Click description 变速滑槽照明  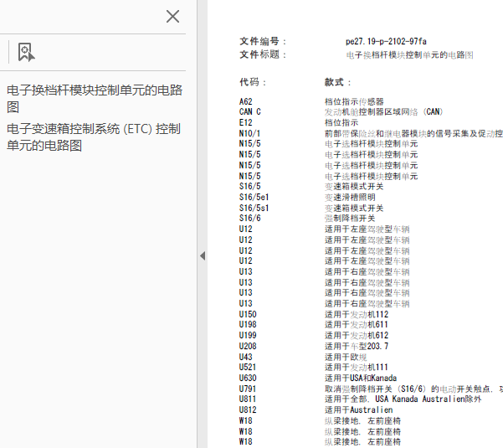[x=350, y=197]
